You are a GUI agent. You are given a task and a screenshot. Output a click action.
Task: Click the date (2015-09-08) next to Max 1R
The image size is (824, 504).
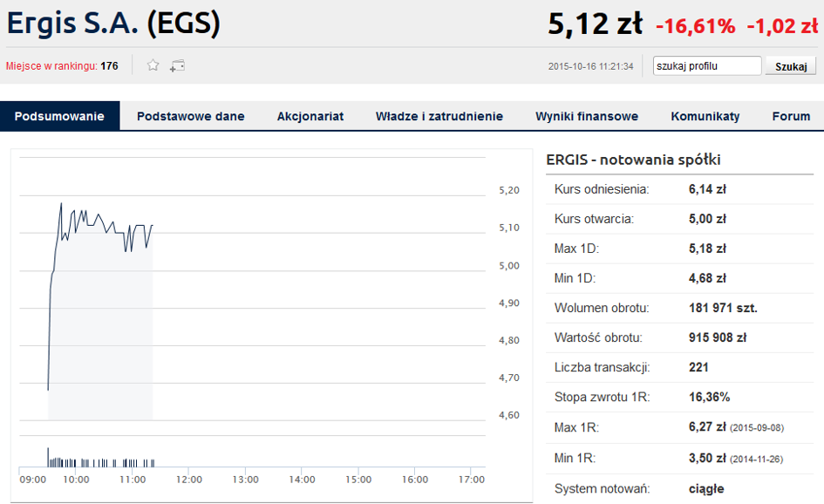tap(757, 428)
